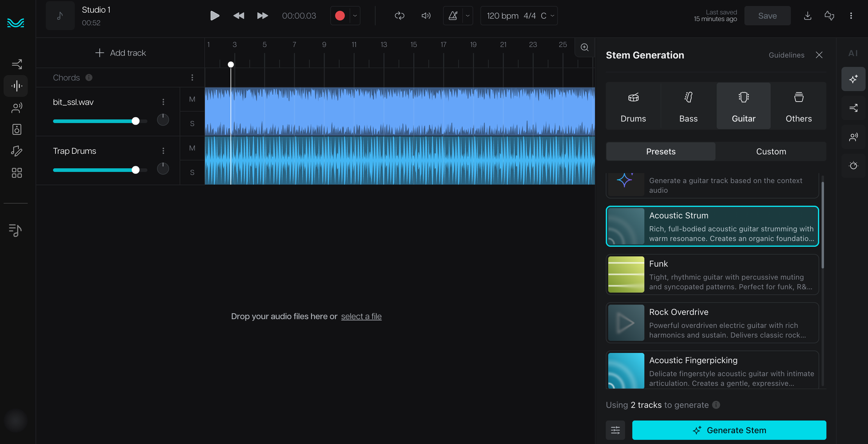The width and height of the screenshot is (868, 444).
Task: Select the Bass stem type
Action: [x=688, y=106]
